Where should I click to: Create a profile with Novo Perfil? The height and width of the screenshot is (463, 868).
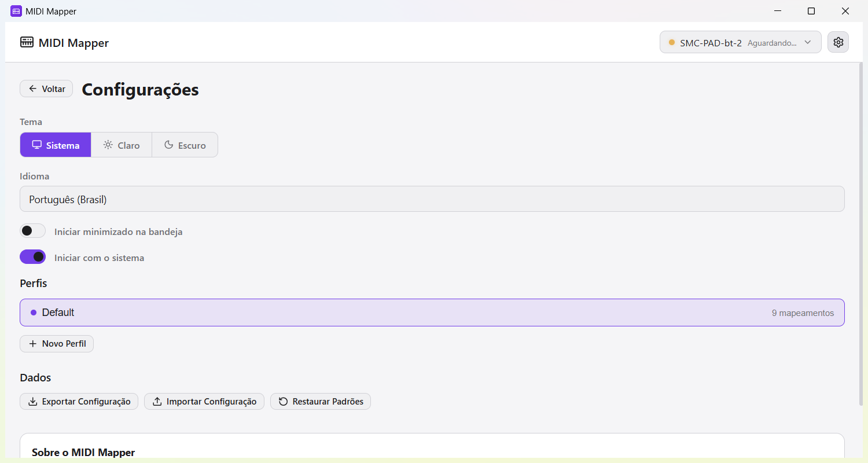click(57, 344)
